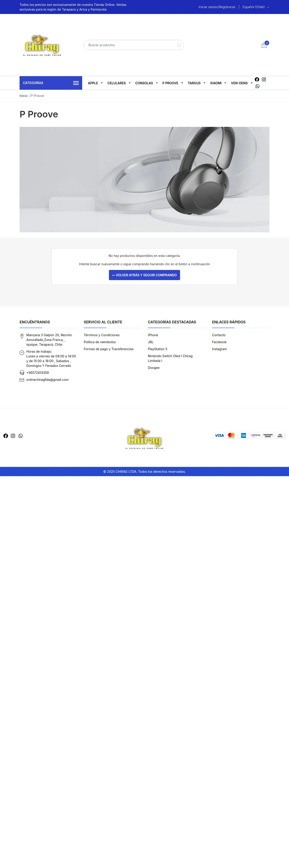Expand the CONSOLAS menu arrow

point(157,83)
